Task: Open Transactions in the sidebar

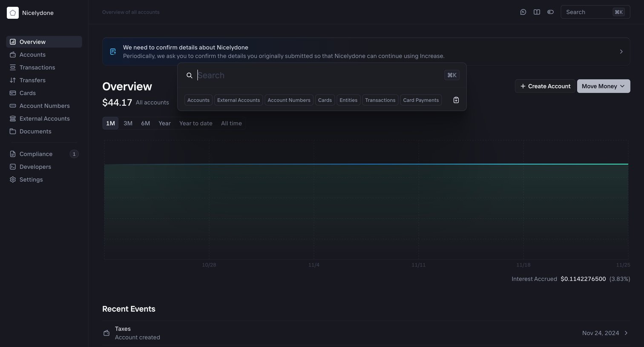Action: [x=44, y=67]
